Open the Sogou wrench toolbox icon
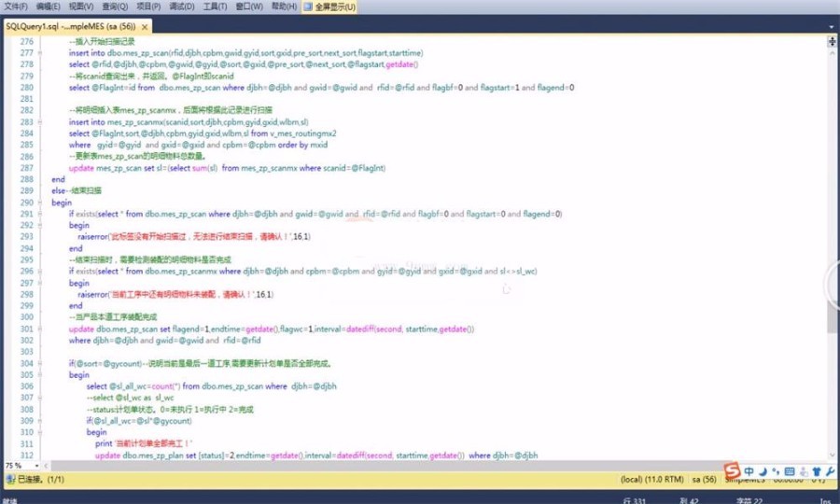This screenshot has height=504, width=840. [x=830, y=470]
